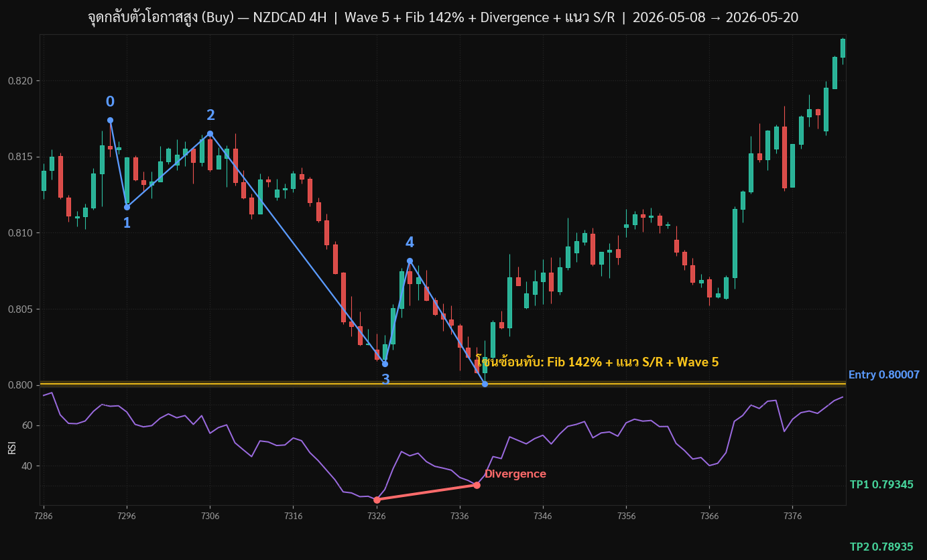Click the RSI axis label
Image resolution: width=927 pixels, height=560 pixels.
[x=12, y=447]
